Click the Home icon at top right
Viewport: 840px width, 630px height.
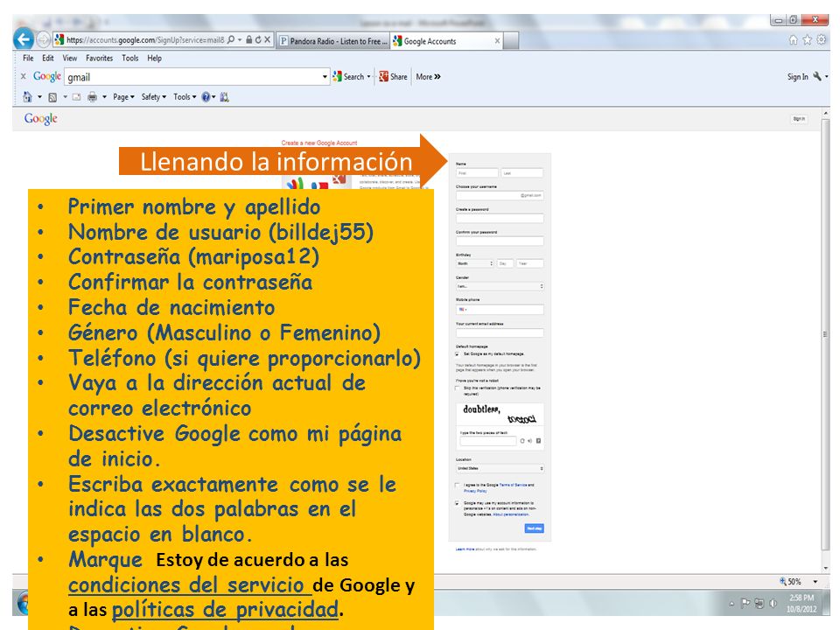point(794,40)
